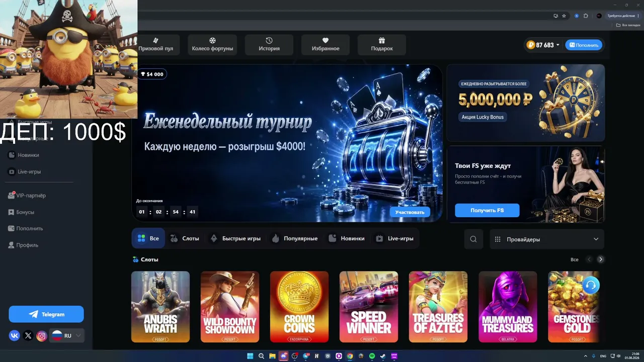Viewport: 644px width, 362px height.
Task: Open the browser extensions puzzle icon
Action: 586,16
